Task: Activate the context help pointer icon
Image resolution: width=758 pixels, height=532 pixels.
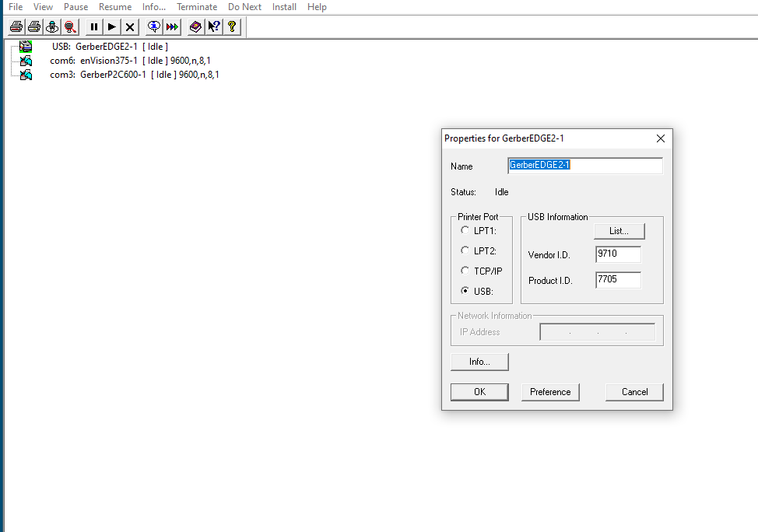Action: pyautogui.click(x=214, y=26)
